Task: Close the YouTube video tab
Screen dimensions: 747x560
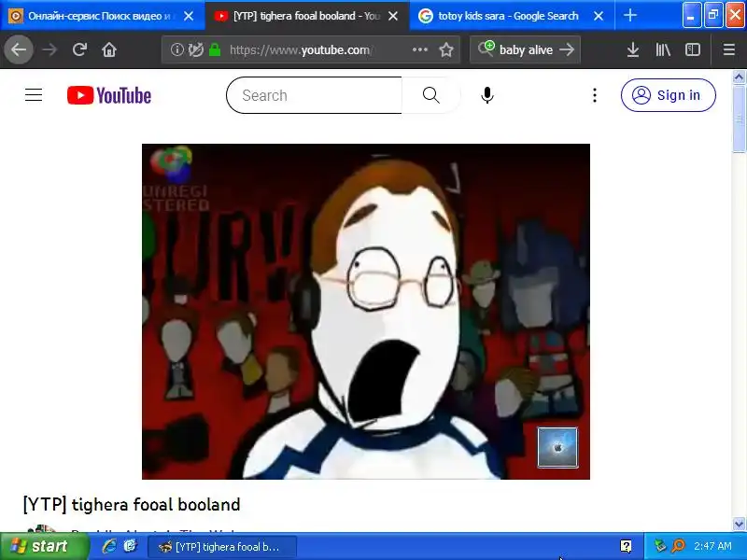Action: click(x=393, y=16)
